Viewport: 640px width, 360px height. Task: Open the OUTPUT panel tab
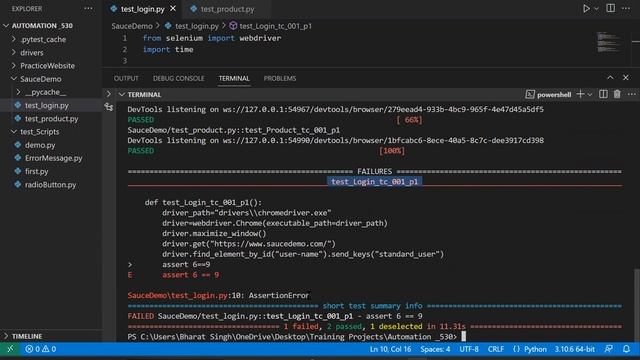pos(126,78)
